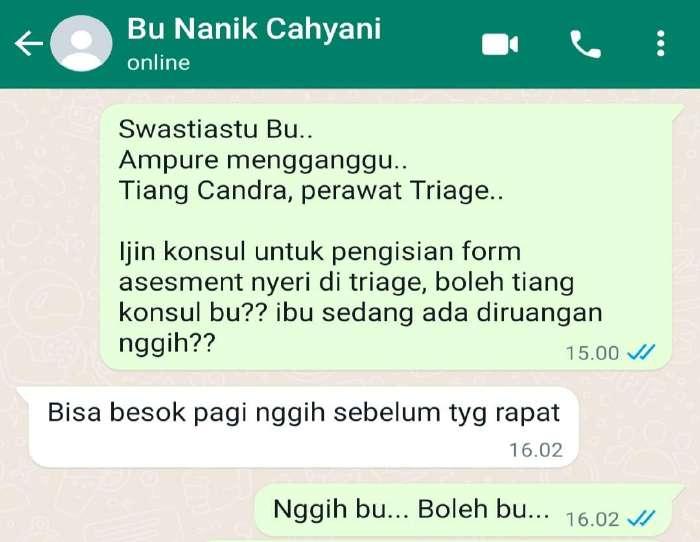Screen dimensions: 700x542
Task: Tap the word "nggih??" ending first message
Action: tap(167, 343)
